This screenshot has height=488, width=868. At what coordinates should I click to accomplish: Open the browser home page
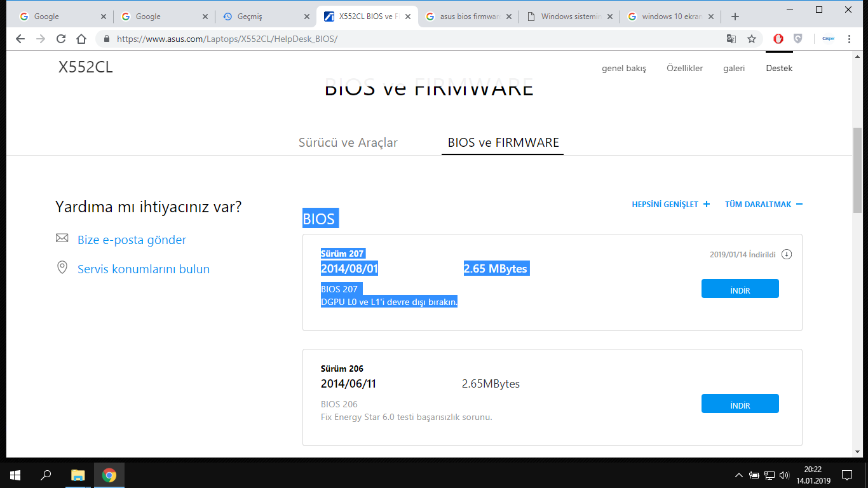pos(81,39)
